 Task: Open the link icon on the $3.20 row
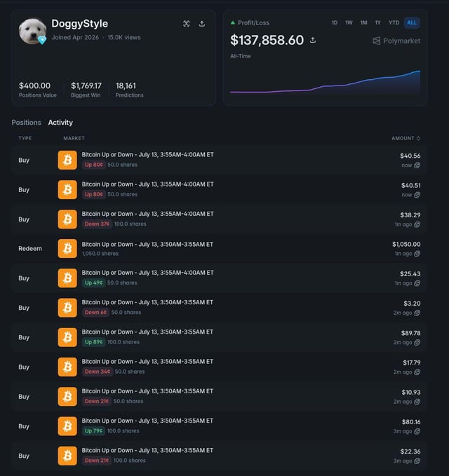pos(417,313)
